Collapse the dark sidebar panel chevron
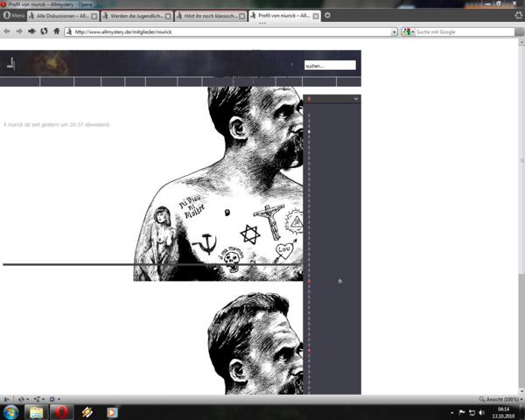The width and height of the screenshot is (525, 420). coord(355,99)
